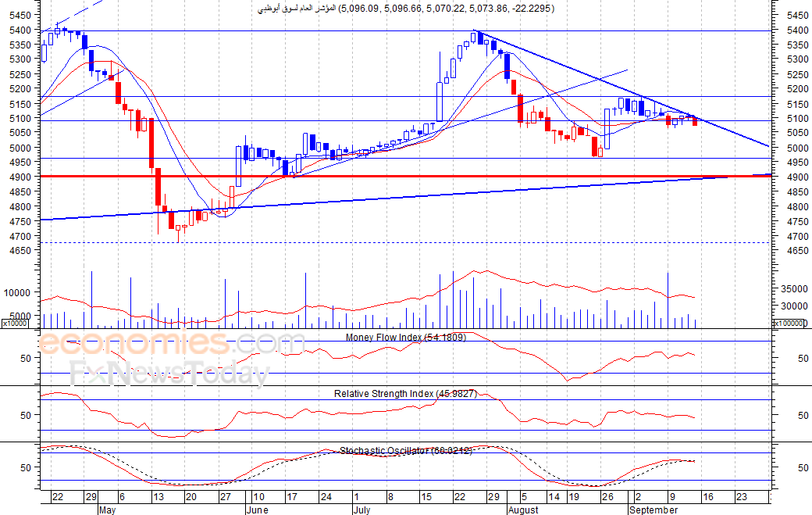Click 5000 on the left price axis
812x515 pixels.
[x=21, y=148]
